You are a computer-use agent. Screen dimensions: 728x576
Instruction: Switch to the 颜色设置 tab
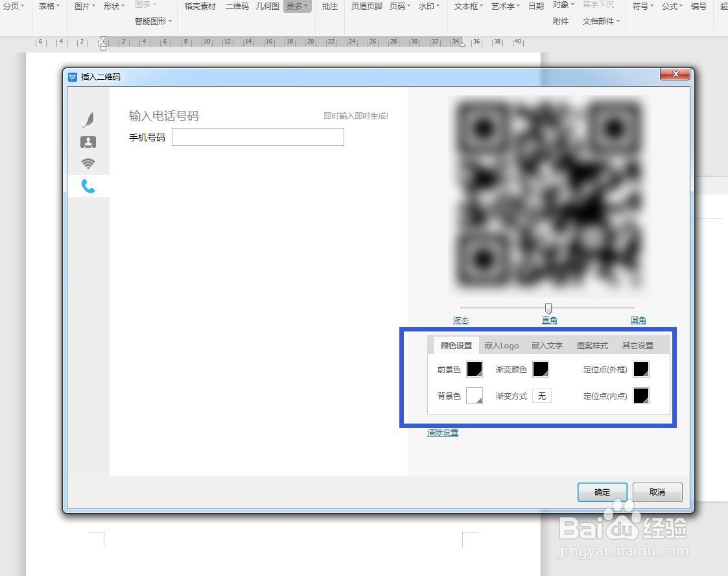coord(456,346)
